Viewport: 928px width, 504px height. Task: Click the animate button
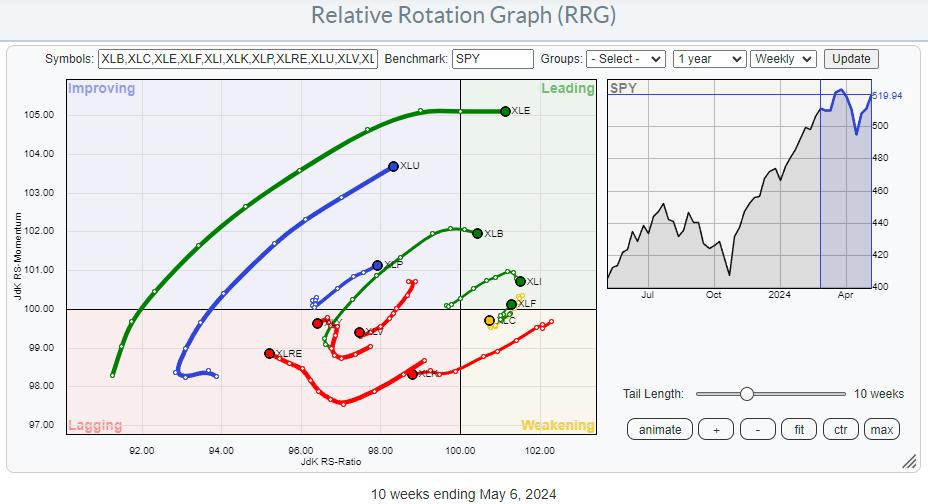tap(660, 429)
